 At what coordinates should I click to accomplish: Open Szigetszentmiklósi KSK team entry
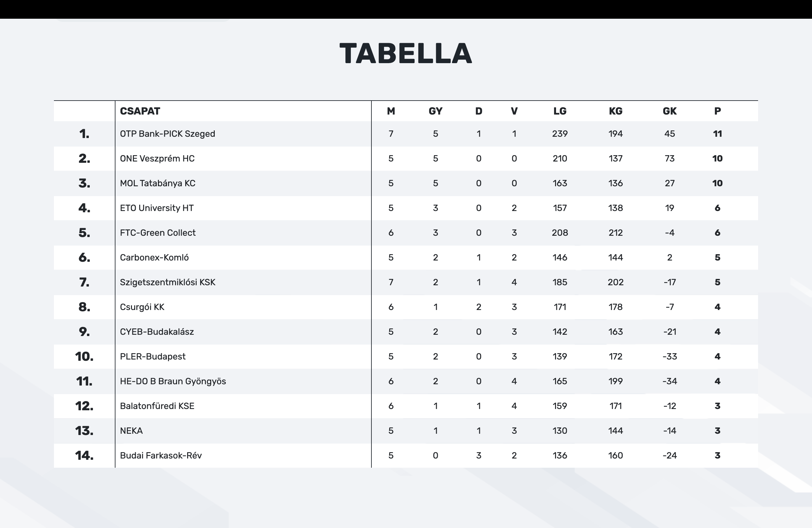(x=167, y=282)
